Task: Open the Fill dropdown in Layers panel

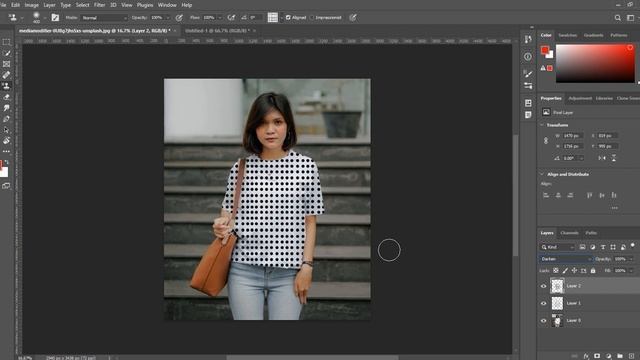Action: pyautogui.click(x=631, y=271)
